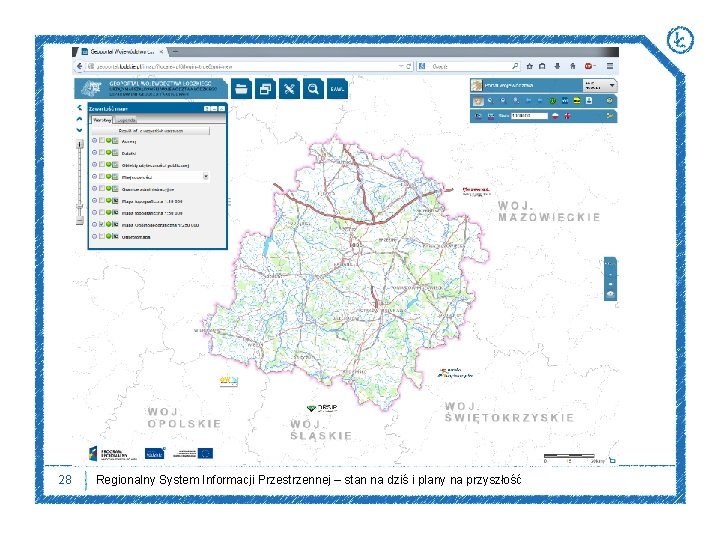
Task: Click the help icon at map toolbar end
Action: click(x=609, y=101)
